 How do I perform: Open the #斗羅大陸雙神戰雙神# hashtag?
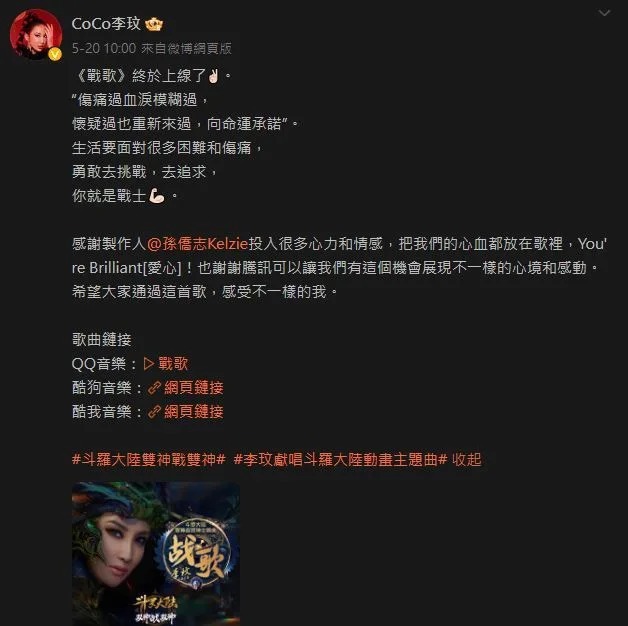click(x=149, y=459)
